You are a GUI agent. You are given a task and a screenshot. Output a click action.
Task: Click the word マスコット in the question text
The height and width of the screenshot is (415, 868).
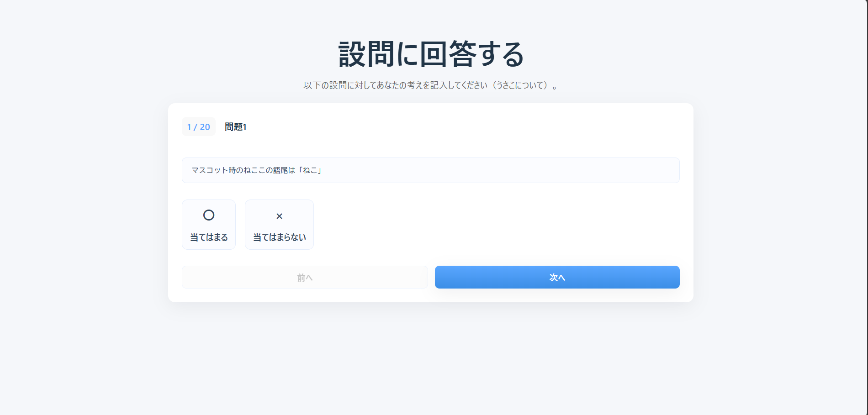tap(209, 170)
